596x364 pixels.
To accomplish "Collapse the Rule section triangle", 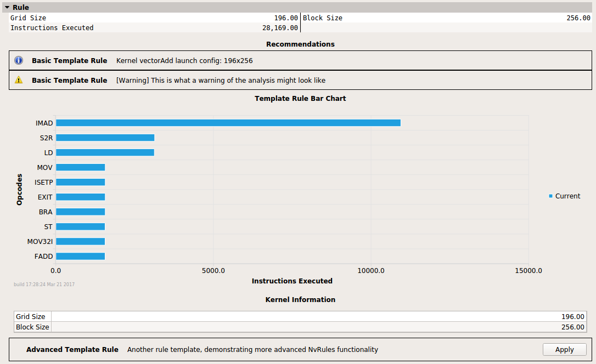I will (7, 8).
